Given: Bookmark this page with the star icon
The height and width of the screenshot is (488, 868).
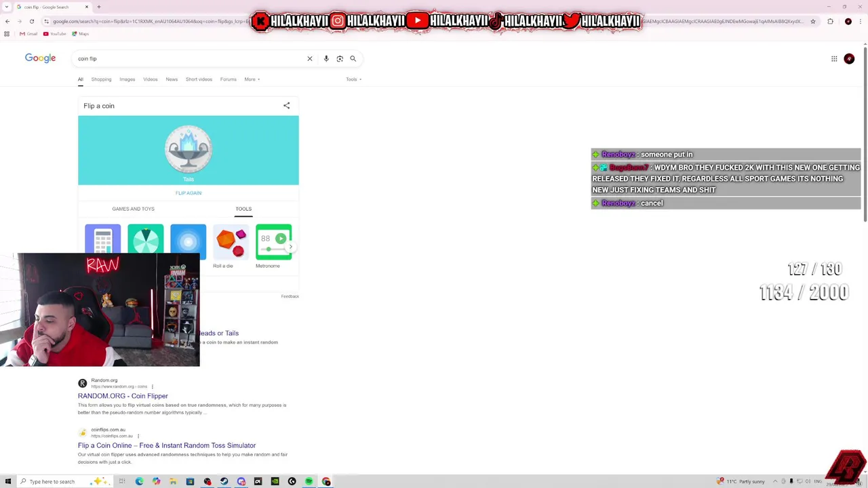Looking at the screenshot, I should pyautogui.click(x=813, y=21).
